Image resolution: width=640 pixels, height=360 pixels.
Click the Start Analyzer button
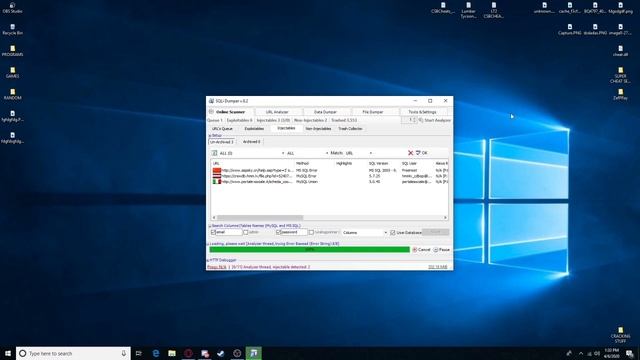[435, 120]
